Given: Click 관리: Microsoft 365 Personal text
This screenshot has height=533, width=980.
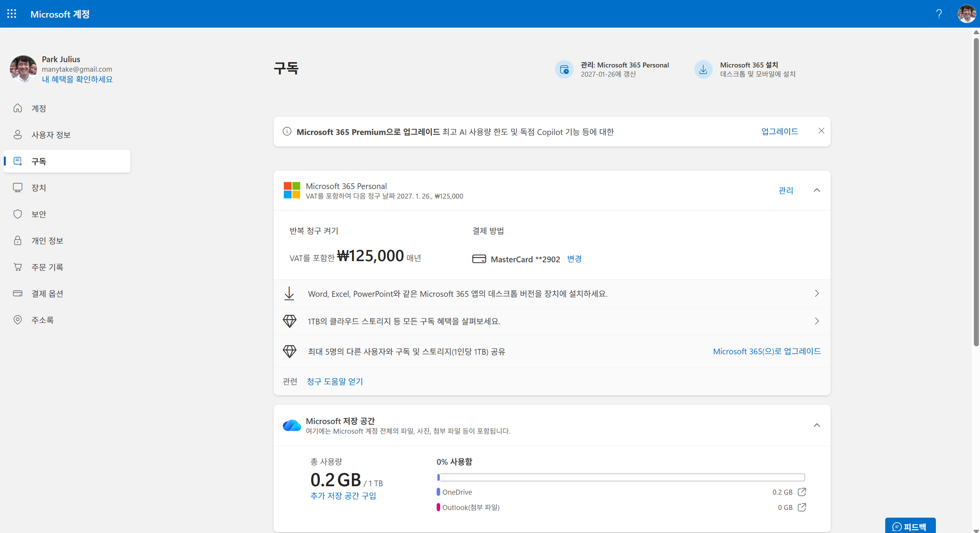Looking at the screenshot, I should [625, 65].
